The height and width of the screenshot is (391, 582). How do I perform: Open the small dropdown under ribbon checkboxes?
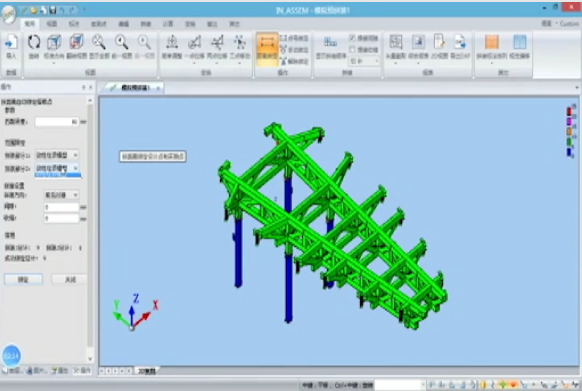(364, 61)
